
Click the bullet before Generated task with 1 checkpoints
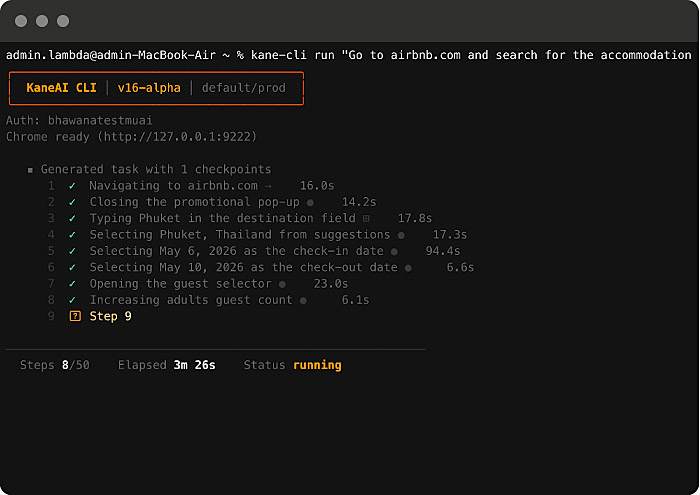[x=30, y=170]
